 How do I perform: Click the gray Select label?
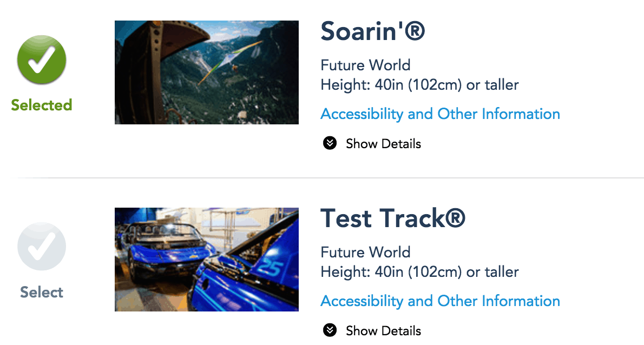pyautogui.click(x=42, y=292)
